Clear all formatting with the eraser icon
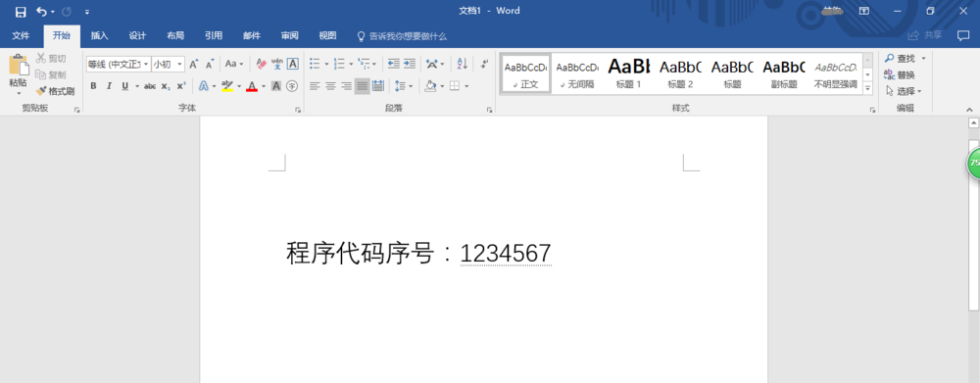Screen dimensions: 980x383 point(262,64)
